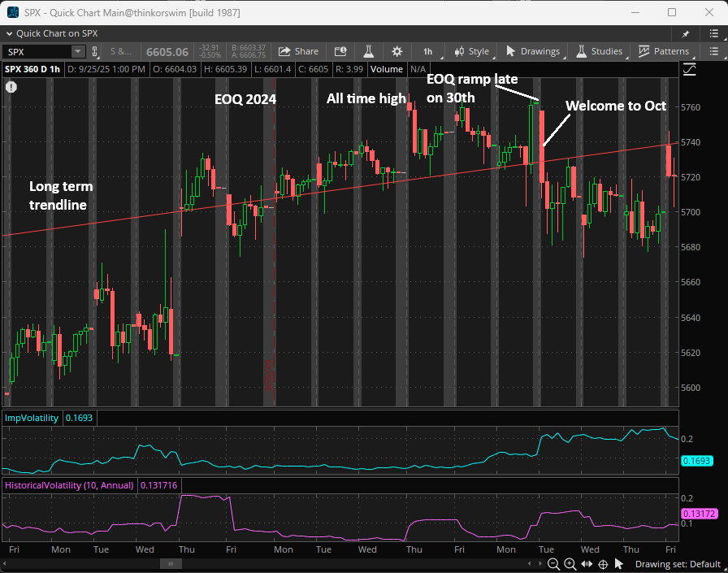Image resolution: width=728 pixels, height=573 pixels.
Task: Click the L: 6601.4 low value
Action: (x=273, y=69)
